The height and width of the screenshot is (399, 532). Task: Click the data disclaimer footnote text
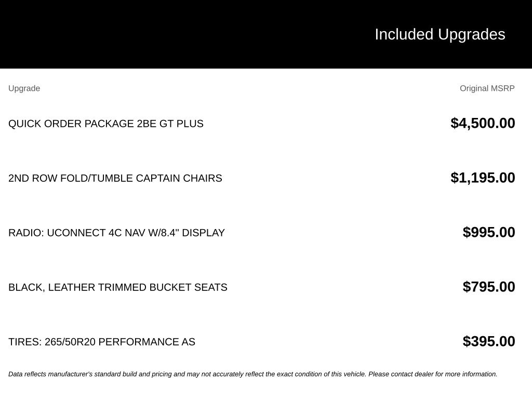(253, 374)
